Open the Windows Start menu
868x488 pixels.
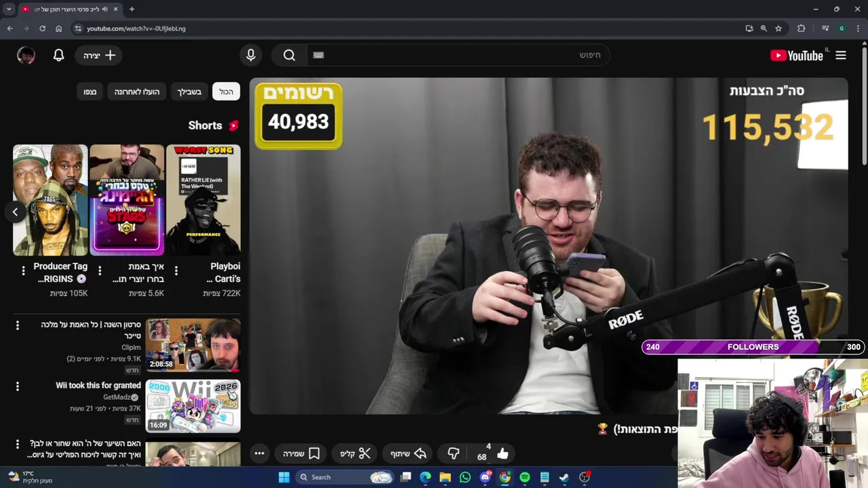point(284,477)
